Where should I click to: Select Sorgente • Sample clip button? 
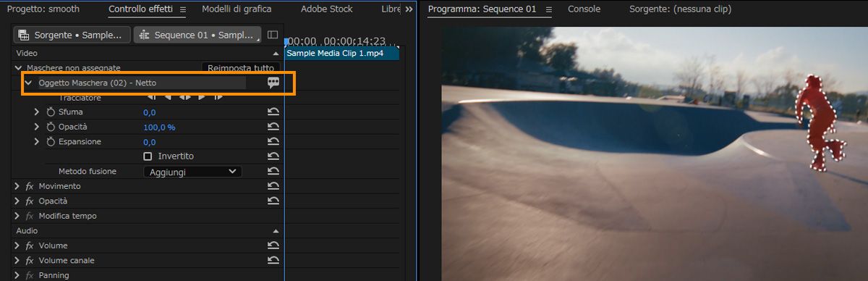tap(72, 35)
